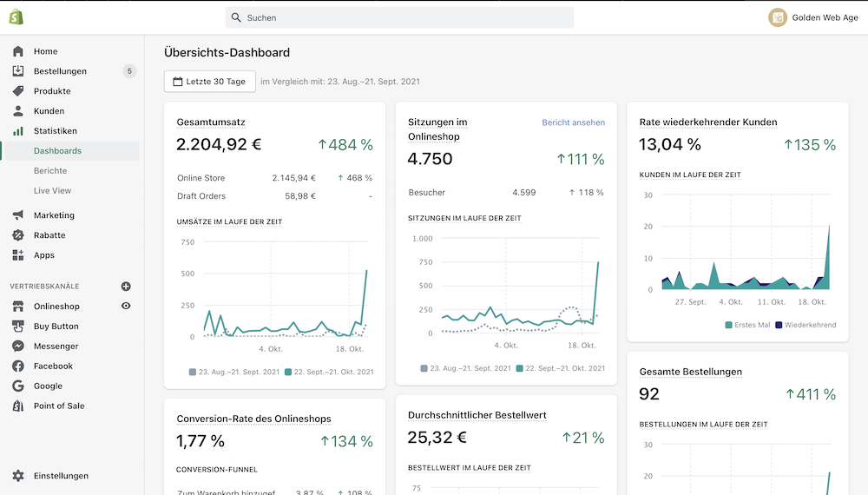The height and width of the screenshot is (495, 868).
Task: Click the 2.204,92 € total value
Action: click(x=219, y=144)
